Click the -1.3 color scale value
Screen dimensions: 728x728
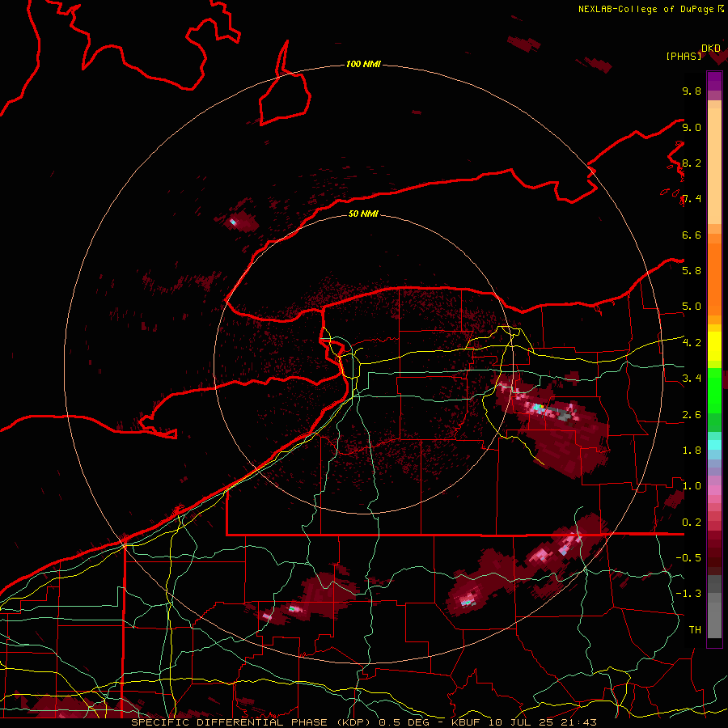point(688,594)
